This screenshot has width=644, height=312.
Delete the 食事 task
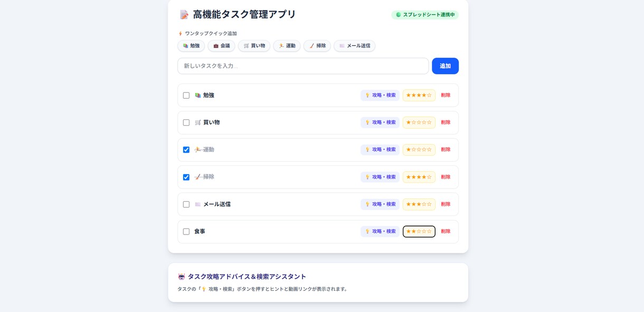pos(446,232)
